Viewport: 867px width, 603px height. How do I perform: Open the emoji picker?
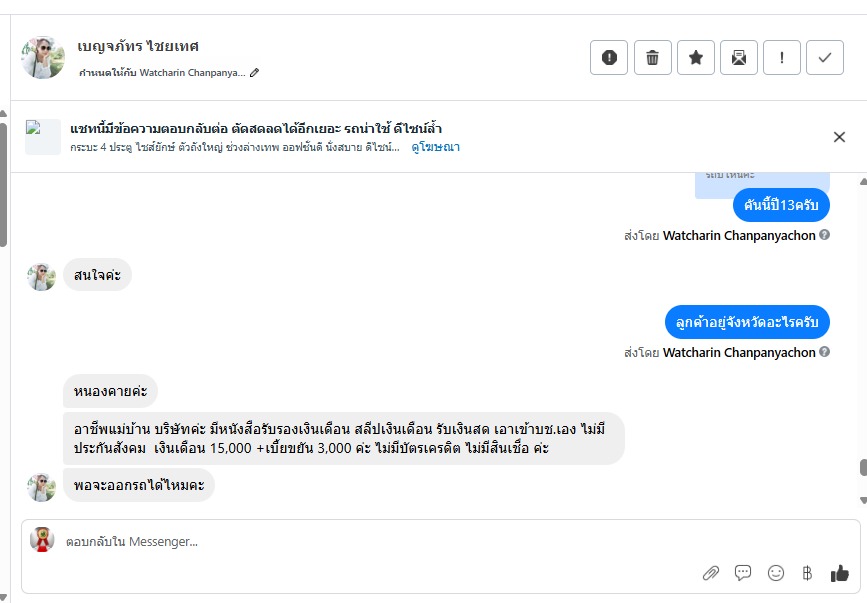[x=775, y=573]
